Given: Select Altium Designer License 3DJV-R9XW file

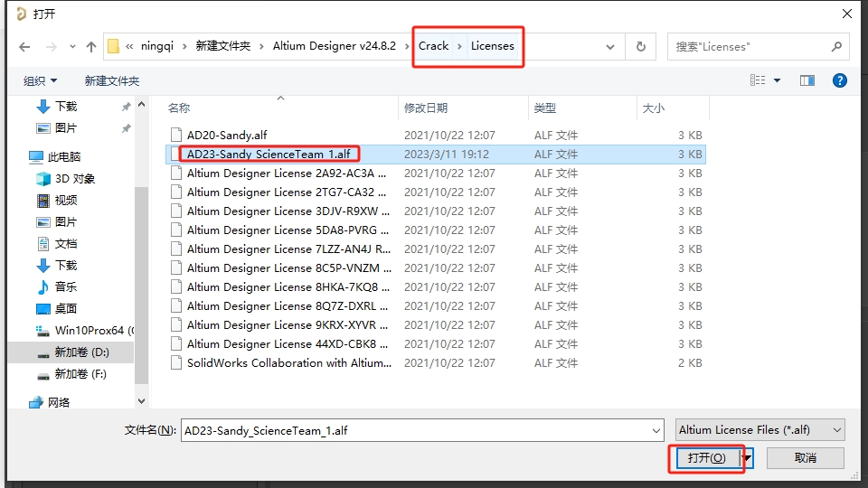Looking at the screenshot, I should tap(436, 211).
